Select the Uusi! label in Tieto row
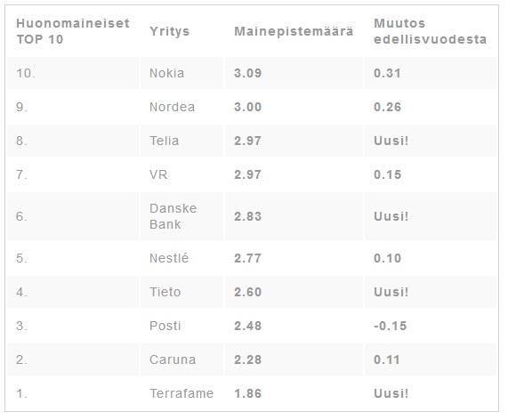Image resolution: width=508 pixels, height=420 pixels. [391, 292]
